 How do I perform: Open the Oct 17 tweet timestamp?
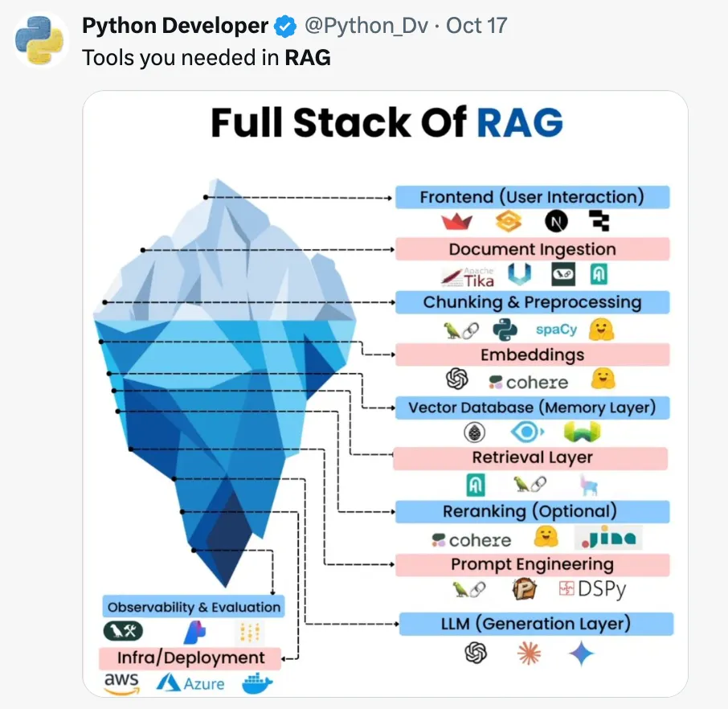[476, 26]
